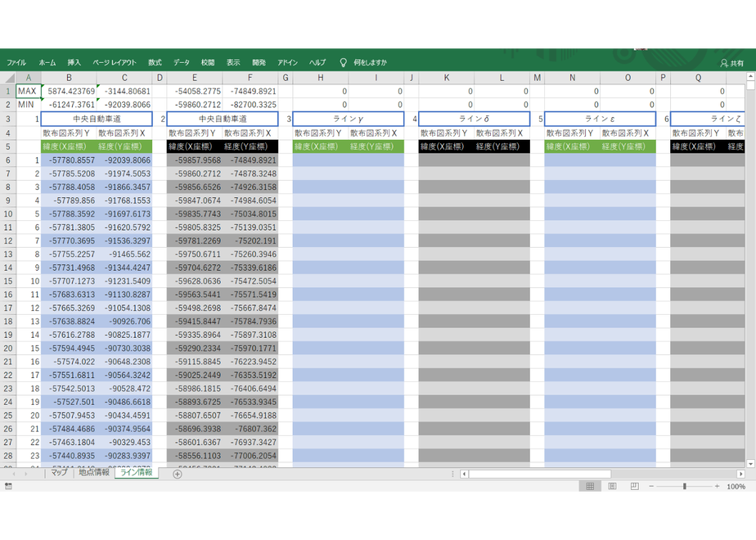Select cell with value -75202.191
This screenshot has width=756, height=540.
[x=250, y=241]
